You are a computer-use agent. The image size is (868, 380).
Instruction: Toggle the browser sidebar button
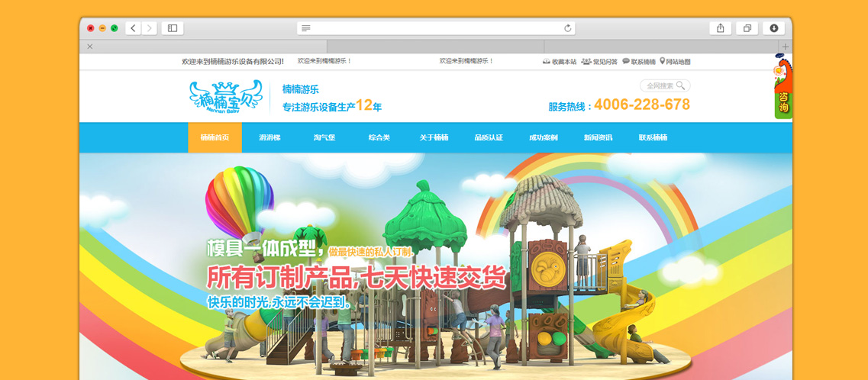point(173,28)
